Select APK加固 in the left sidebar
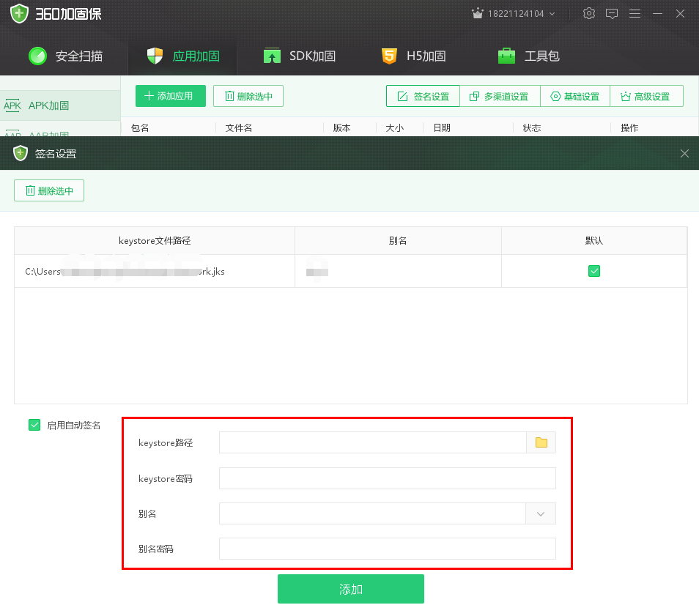This screenshot has height=616, width=699. click(60, 105)
